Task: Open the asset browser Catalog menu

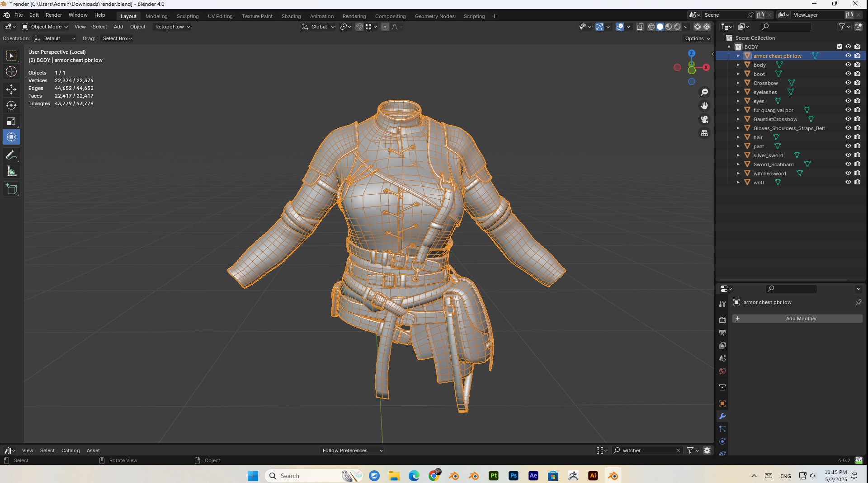Action: click(x=71, y=450)
